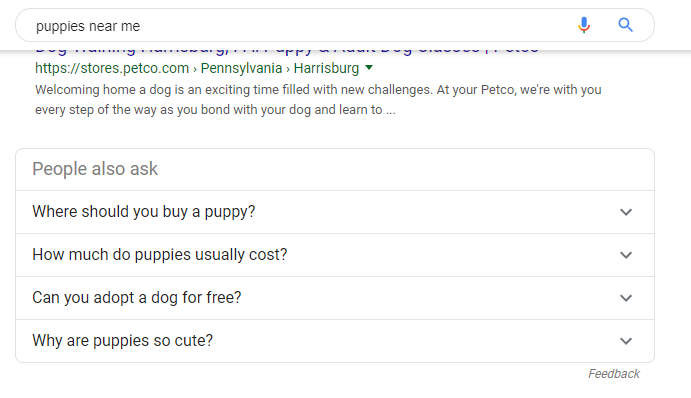Click the snippet line 'every step of the way'
Screen dimensions: 691x398
[215, 110]
